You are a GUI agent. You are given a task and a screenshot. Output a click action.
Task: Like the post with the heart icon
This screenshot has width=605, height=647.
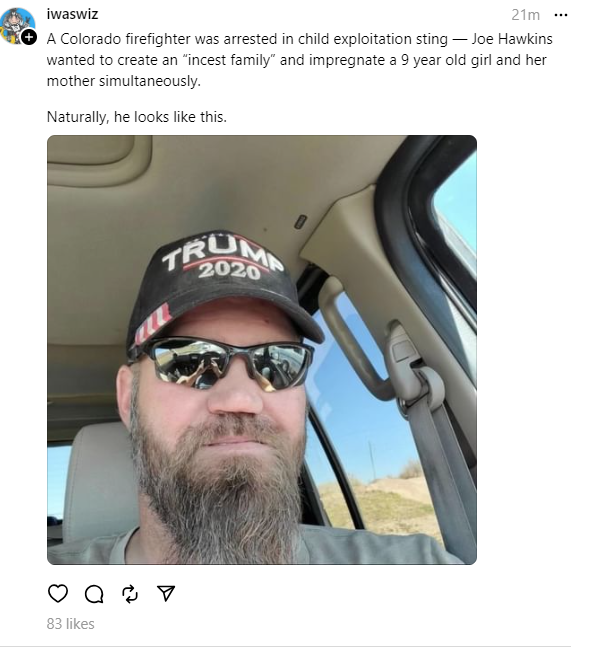58,593
